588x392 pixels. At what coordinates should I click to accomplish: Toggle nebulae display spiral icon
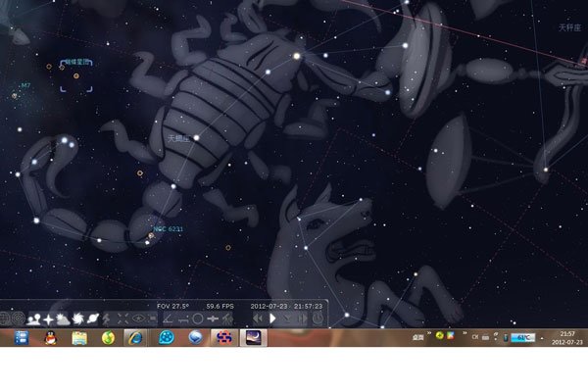[x=77, y=318]
